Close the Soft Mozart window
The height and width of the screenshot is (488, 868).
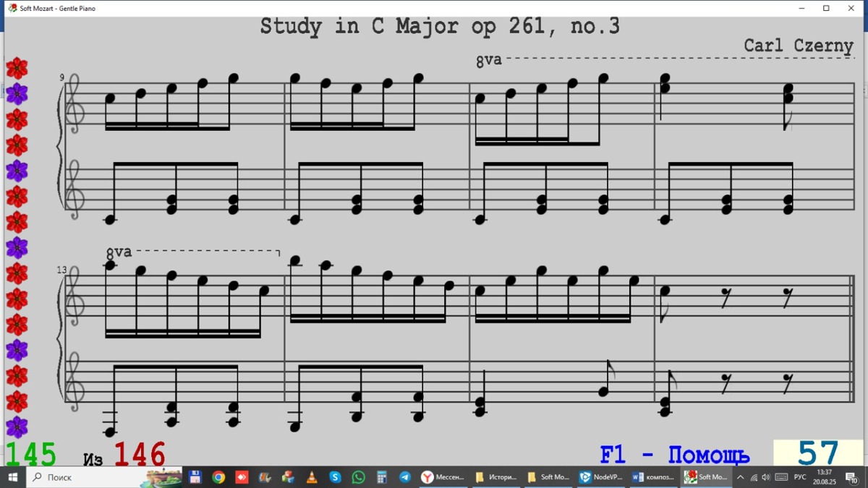[x=851, y=8]
